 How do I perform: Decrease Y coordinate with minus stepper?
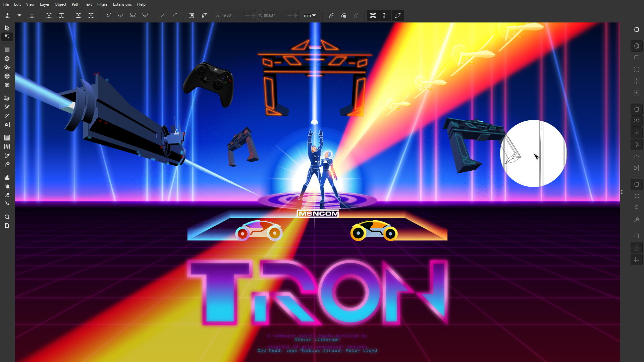pyautogui.click(x=289, y=15)
